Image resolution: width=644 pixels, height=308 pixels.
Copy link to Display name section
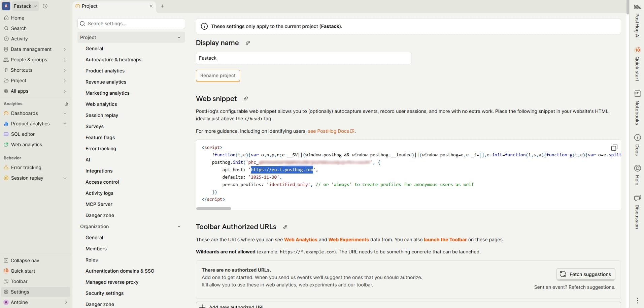click(248, 43)
